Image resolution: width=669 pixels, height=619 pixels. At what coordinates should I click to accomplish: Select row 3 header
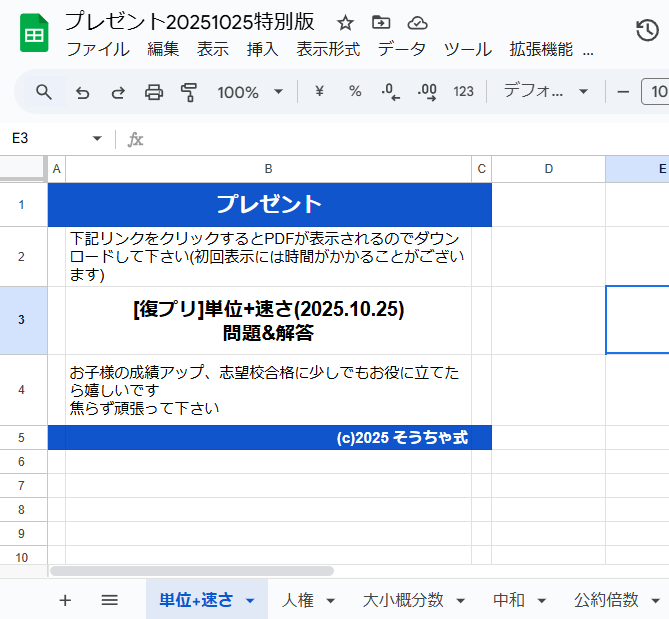(23, 320)
